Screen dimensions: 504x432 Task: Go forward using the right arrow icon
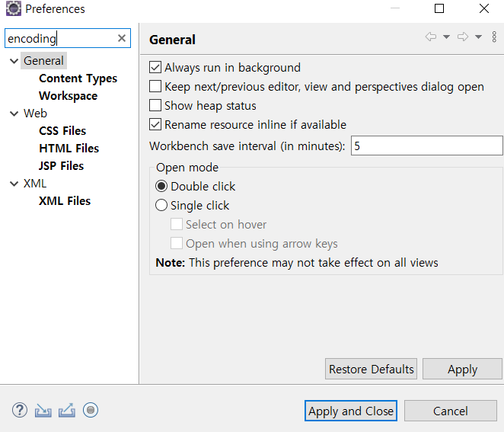[x=463, y=37]
